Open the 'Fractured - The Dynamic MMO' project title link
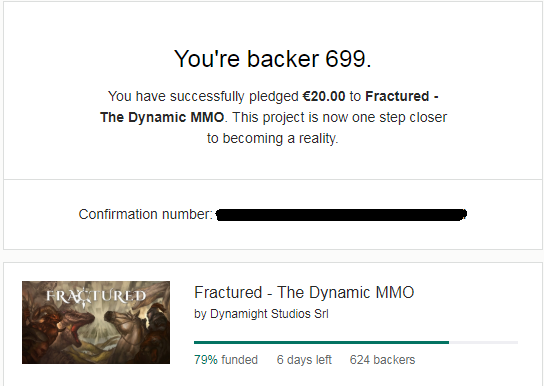The image size is (544, 386). click(304, 292)
